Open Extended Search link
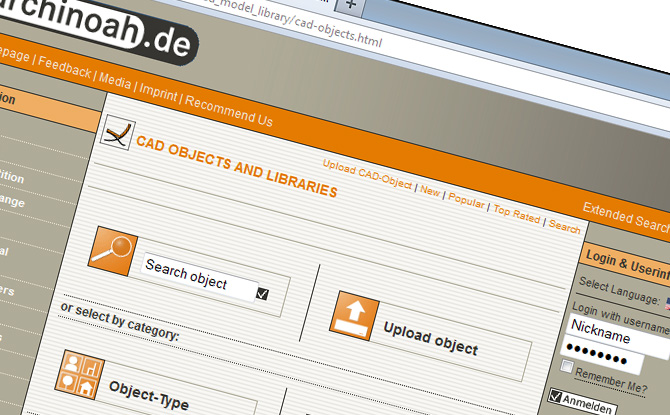This screenshot has width=670, height=415. (x=626, y=217)
